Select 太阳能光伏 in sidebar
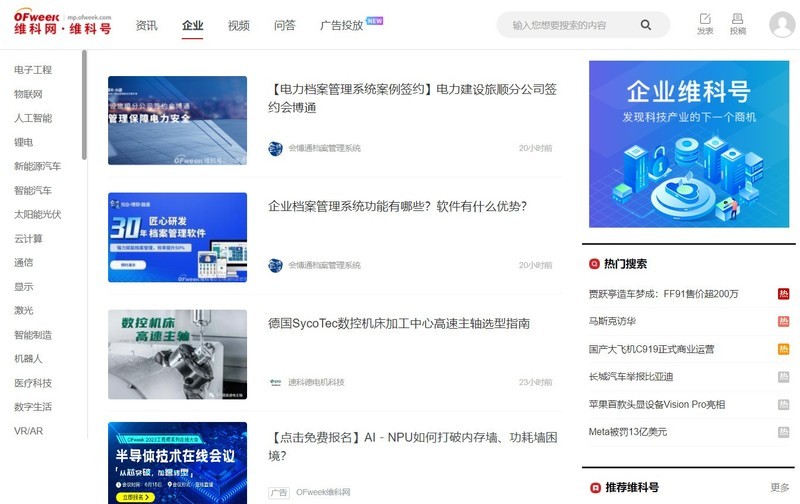 pos(38,215)
